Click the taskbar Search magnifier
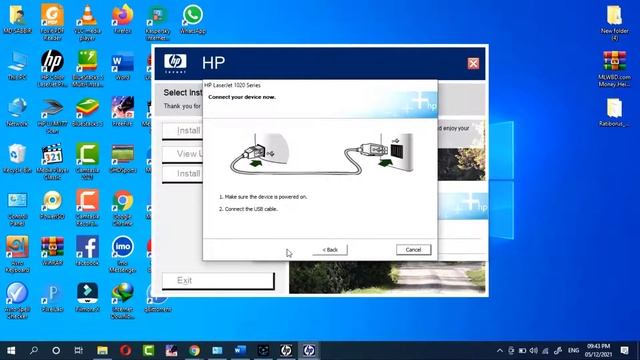 point(34,350)
